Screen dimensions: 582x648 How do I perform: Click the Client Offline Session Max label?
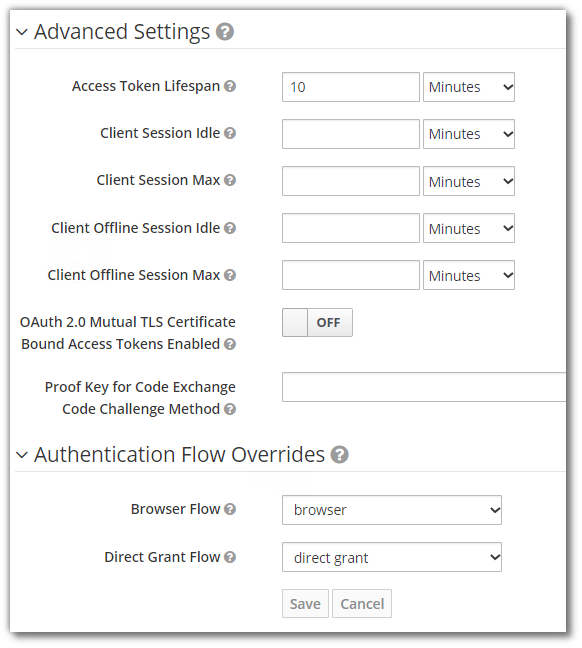pos(134,275)
